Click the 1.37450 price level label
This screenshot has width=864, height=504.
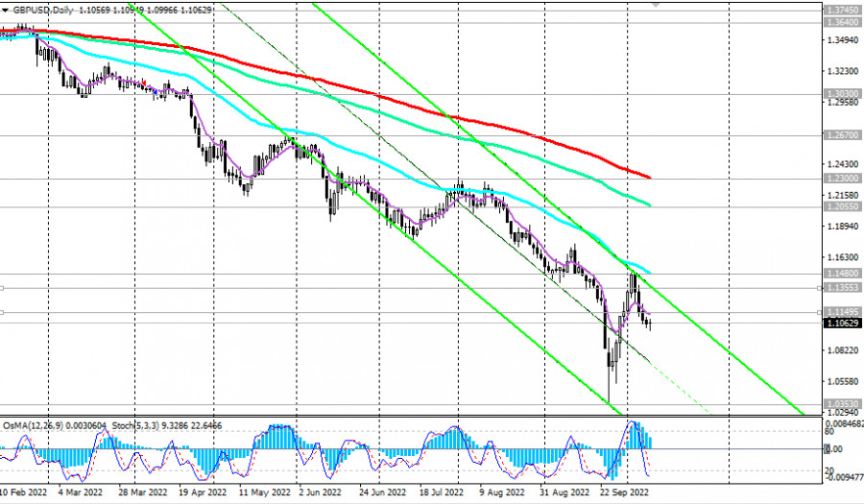click(842, 9)
